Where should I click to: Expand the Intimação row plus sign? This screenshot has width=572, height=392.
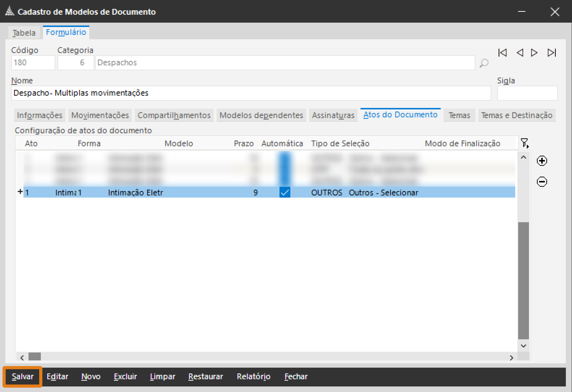pyautogui.click(x=20, y=191)
